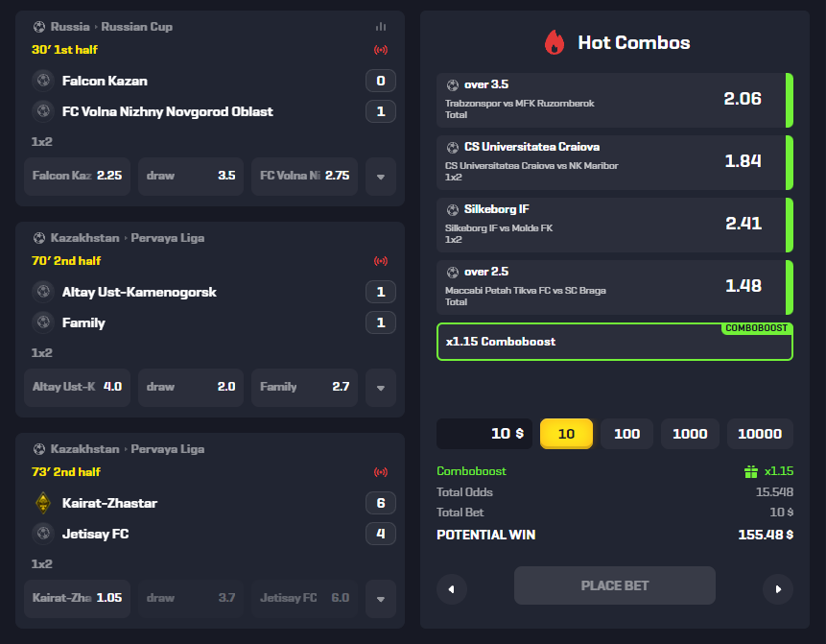Click the bet amount input field
Screen dimensions: 826x644
484,434
